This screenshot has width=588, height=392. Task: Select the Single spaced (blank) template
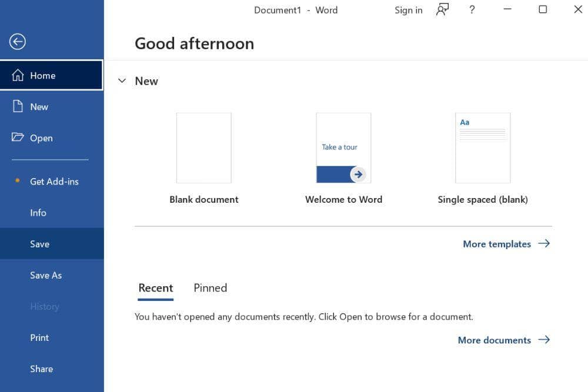(x=483, y=148)
